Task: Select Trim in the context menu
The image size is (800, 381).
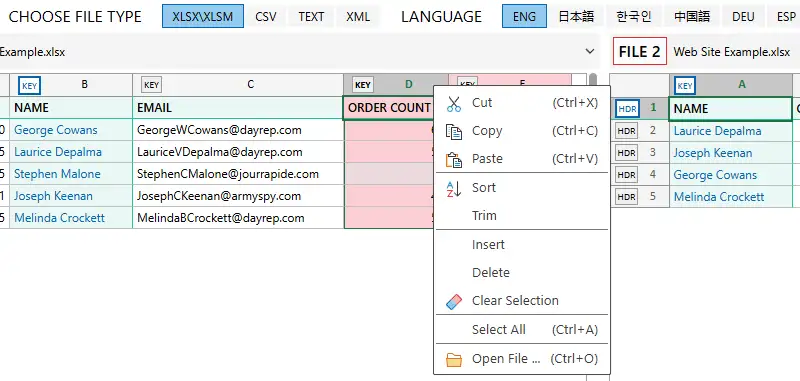Action: [x=521, y=216]
